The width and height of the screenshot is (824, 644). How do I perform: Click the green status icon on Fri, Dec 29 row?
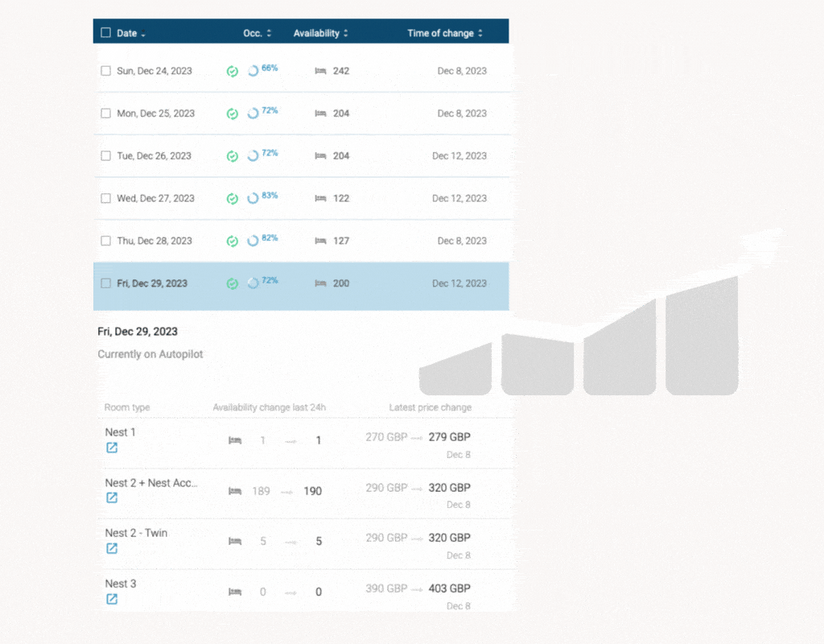tap(232, 283)
